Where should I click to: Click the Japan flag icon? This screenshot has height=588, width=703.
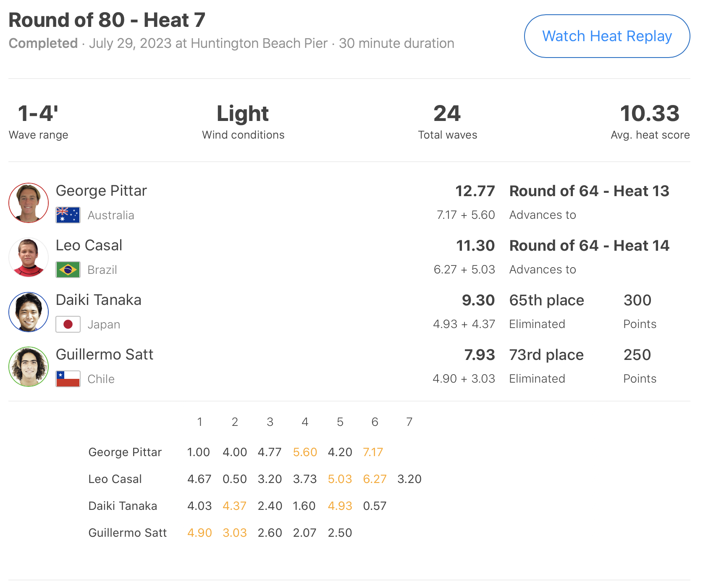[68, 324]
